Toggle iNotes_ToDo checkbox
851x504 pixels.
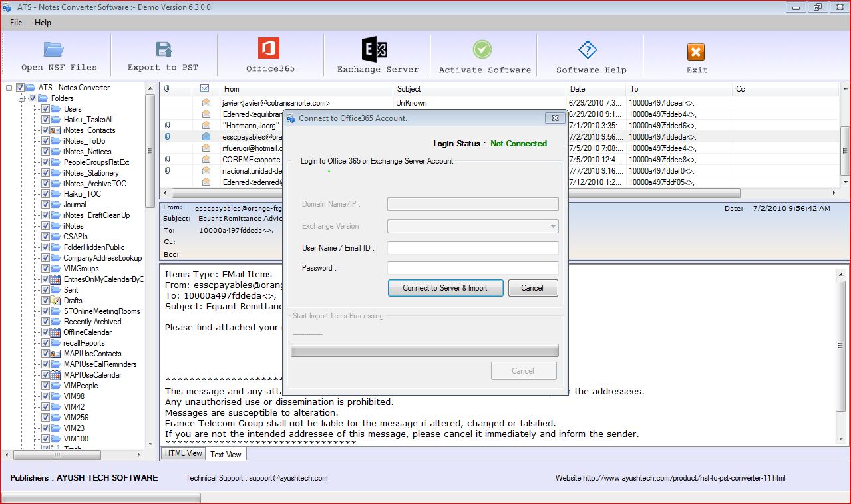(45, 141)
